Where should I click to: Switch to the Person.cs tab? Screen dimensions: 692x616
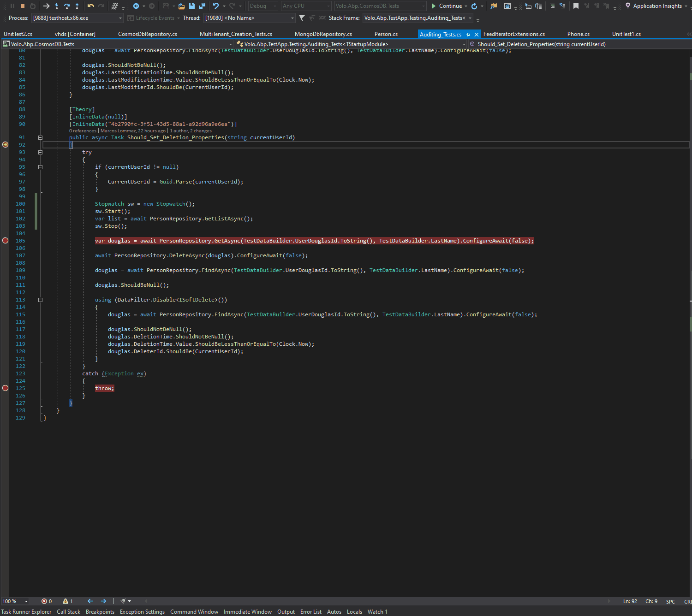coord(386,34)
